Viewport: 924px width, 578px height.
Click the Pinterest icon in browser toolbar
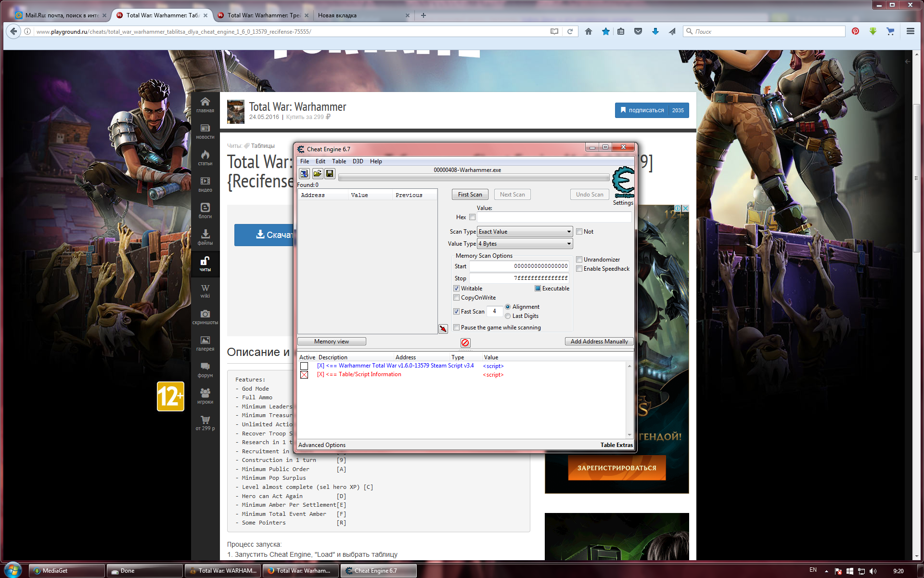855,31
